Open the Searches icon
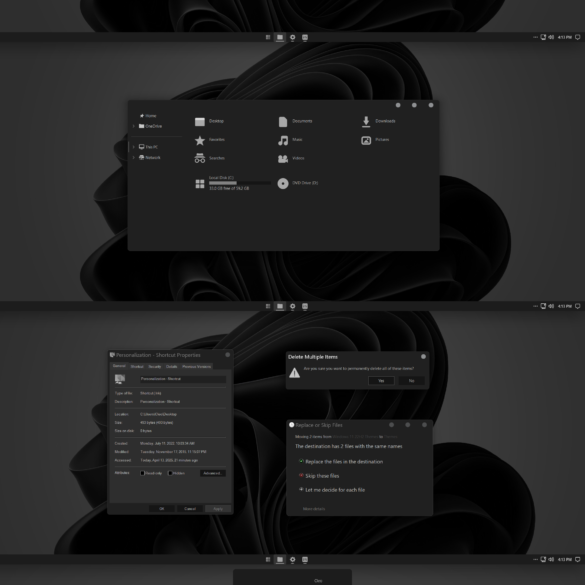Screen dimensions: 585x585 (200, 158)
